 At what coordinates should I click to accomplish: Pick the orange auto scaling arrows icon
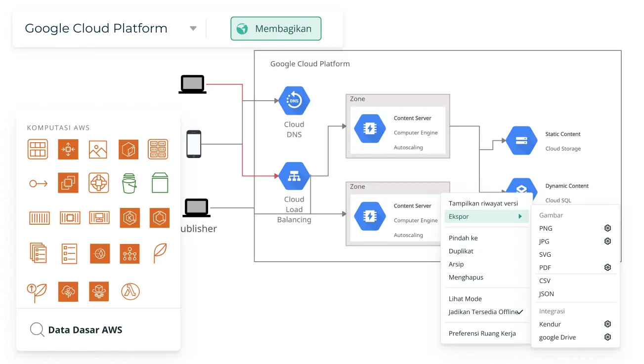tap(68, 149)
